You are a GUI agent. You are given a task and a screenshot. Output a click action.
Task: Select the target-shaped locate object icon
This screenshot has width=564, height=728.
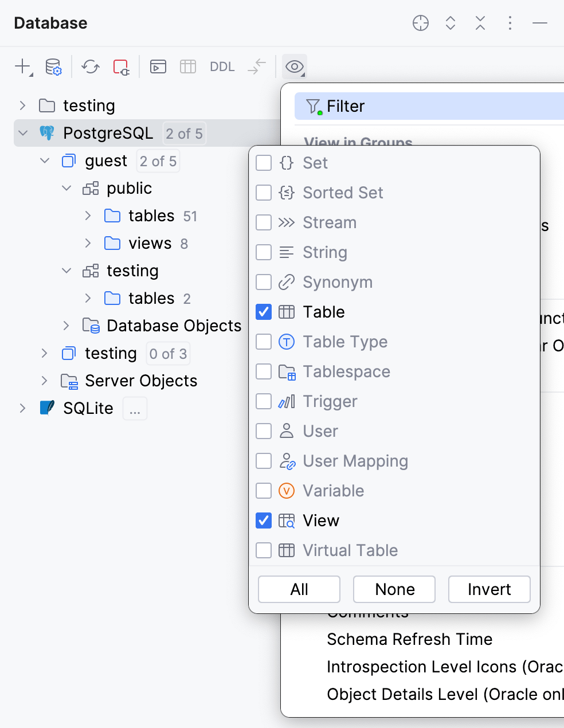(x=420, y=23)
